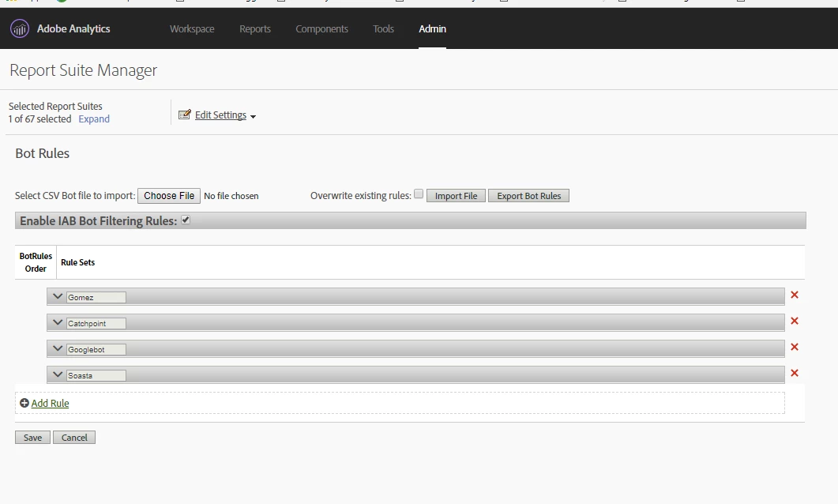Delete the Catchpoint rule with red X
The image size is (838, 504).
(x=795, y=321)
